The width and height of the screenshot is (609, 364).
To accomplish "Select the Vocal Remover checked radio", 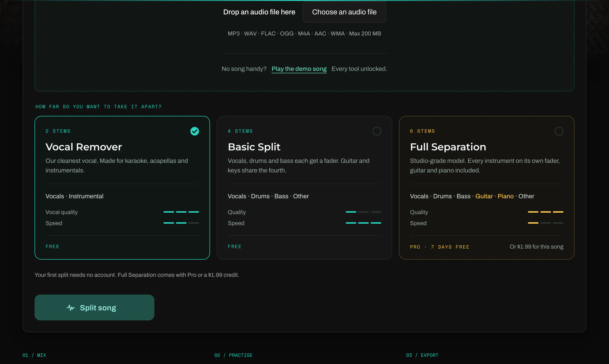I will click(x=194, y=131).
